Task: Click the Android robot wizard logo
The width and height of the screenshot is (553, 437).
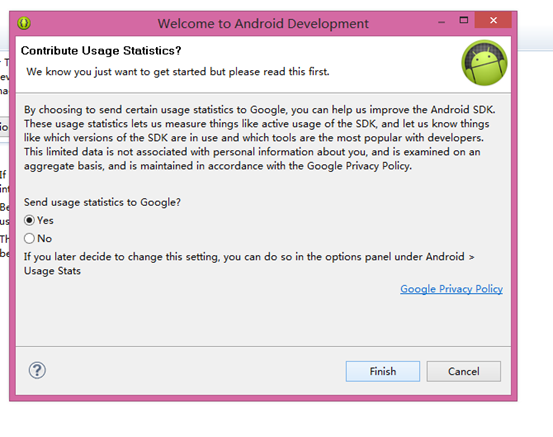Action: click(x=484, y=62)
